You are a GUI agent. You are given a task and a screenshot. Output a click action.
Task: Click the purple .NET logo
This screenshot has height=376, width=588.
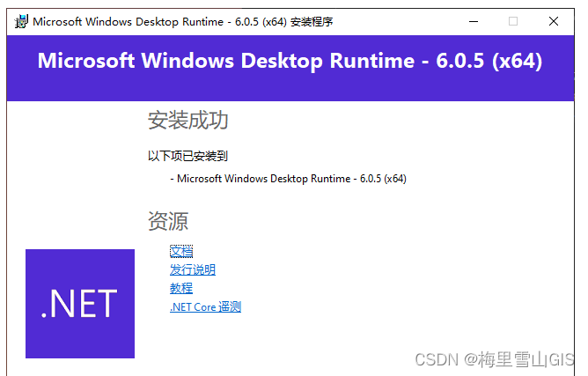(80, 304)
